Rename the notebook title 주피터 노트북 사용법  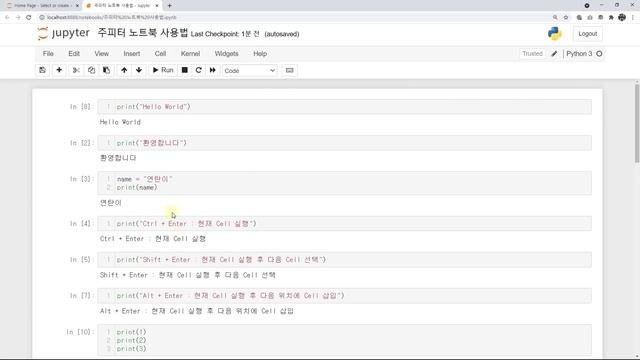pos(142,33)
